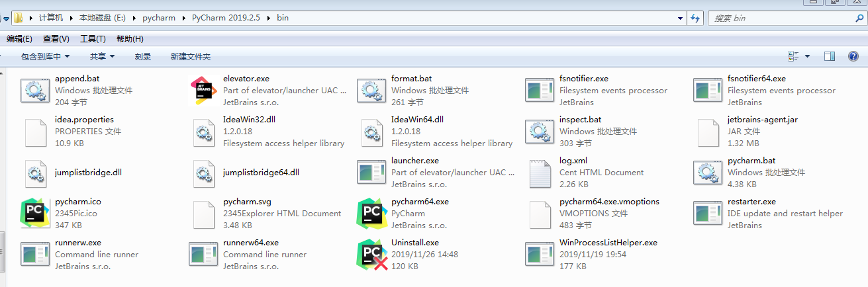
Task: Open the 帮助(H) menu
Action: coord(130,39)
